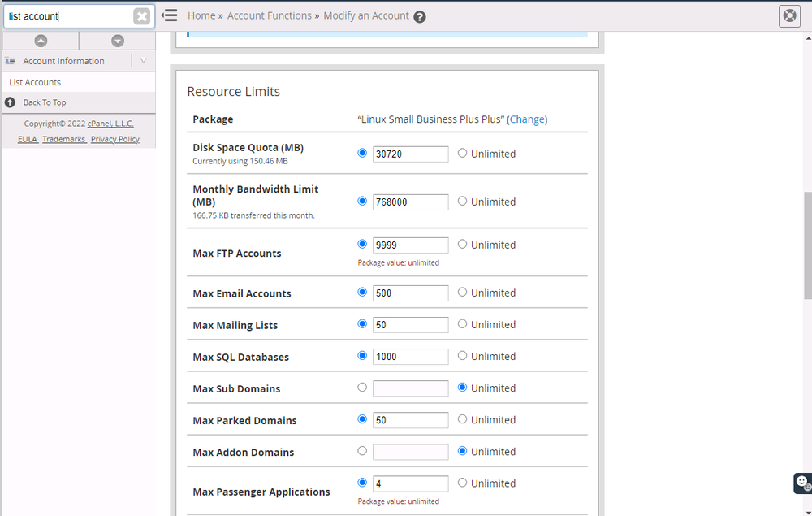Click the page vertical scrollbar thumb

tap(808, 245)
